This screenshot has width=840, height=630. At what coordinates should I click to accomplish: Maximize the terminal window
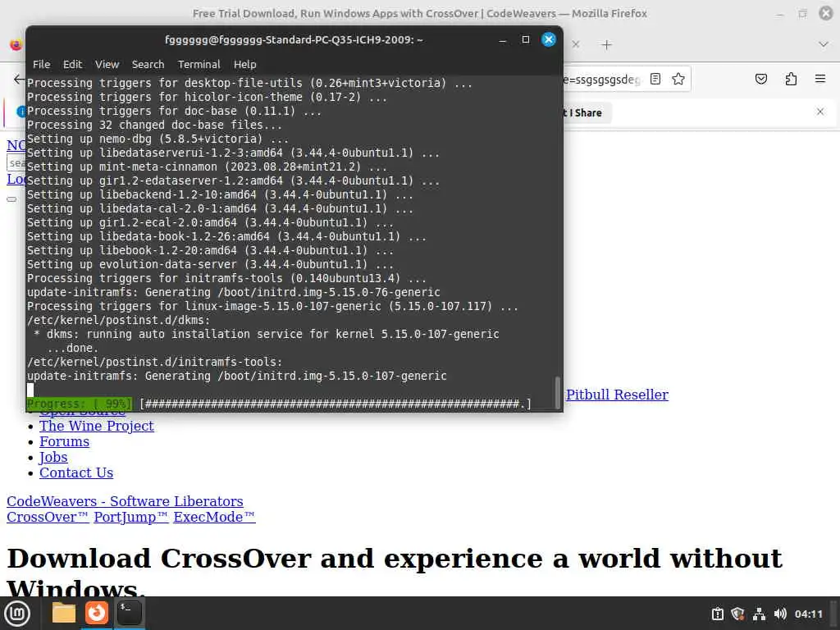click(526, 39)
